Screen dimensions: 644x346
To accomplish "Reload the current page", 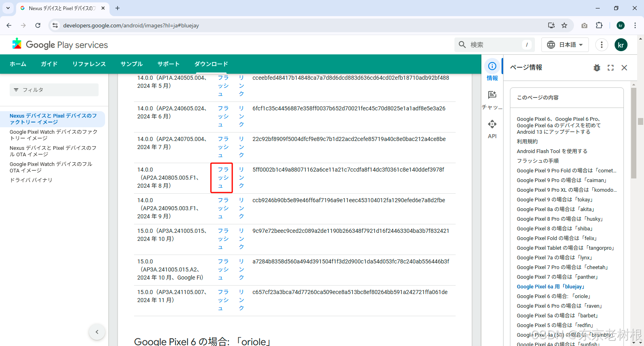I will (x=38, y=25).
